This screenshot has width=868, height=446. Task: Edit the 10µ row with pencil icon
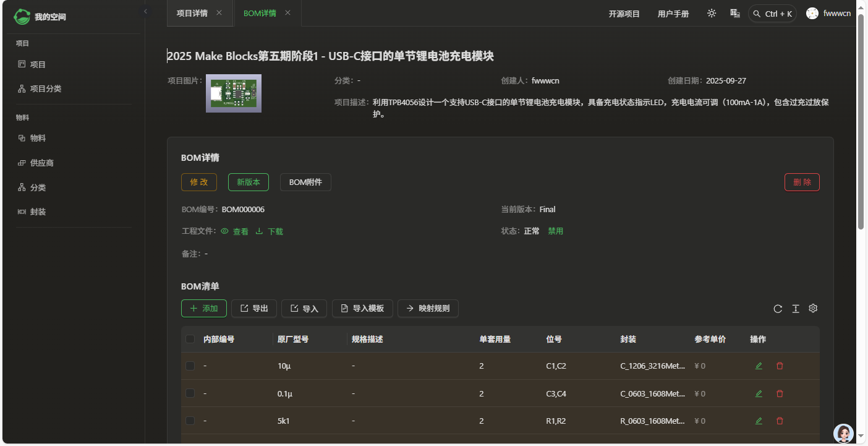pos(759,366)
